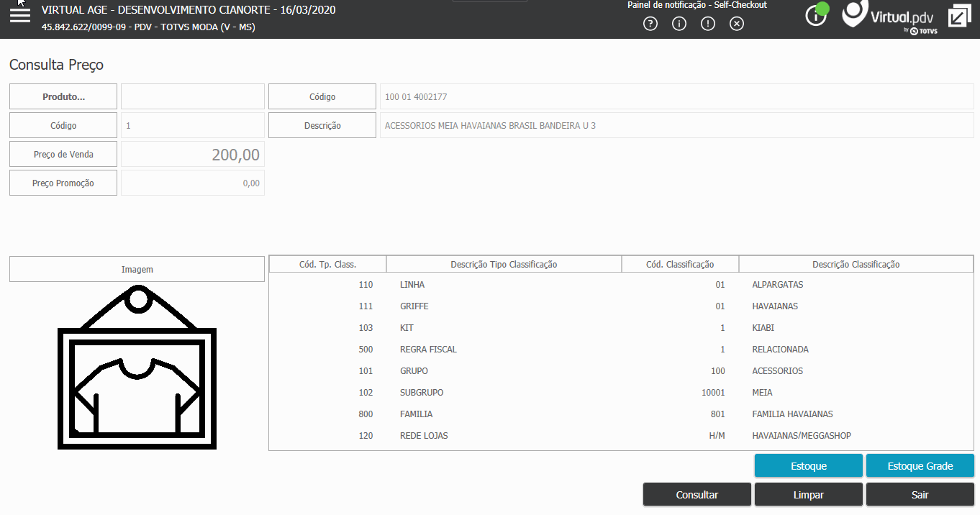The image size is (980, 515).
Task: Click the VIRTUAL AGE header title text
Action: (x=189, y=10)
